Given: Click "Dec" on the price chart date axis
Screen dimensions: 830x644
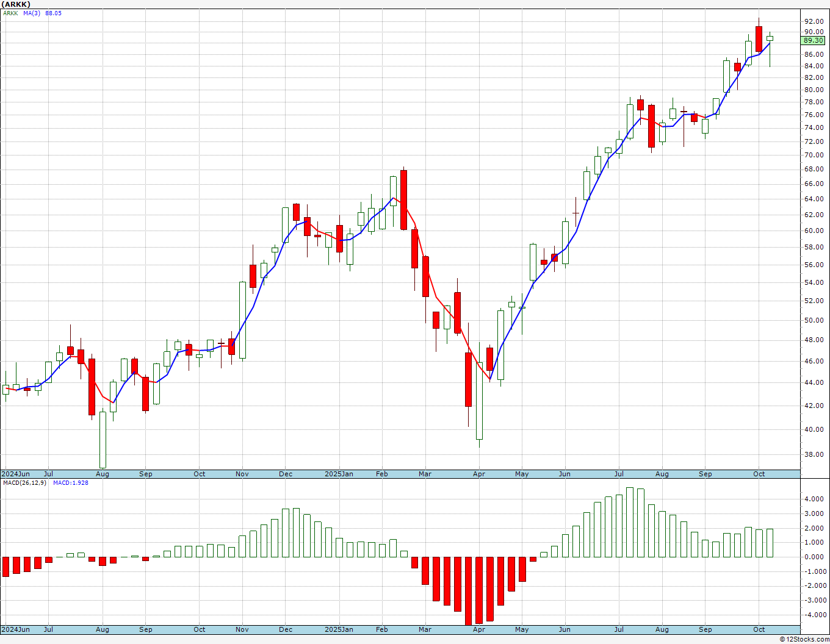Looking at the screenshot, I should point(286,474).
